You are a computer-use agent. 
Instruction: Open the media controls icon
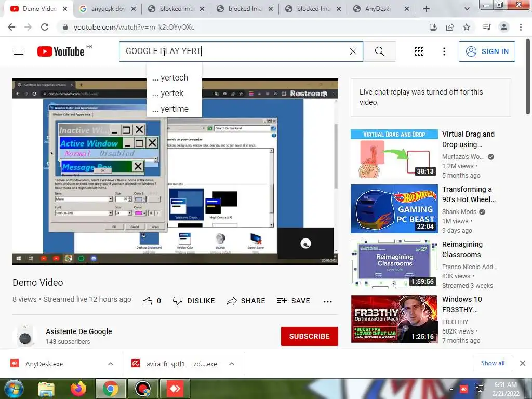click(487, 27)
